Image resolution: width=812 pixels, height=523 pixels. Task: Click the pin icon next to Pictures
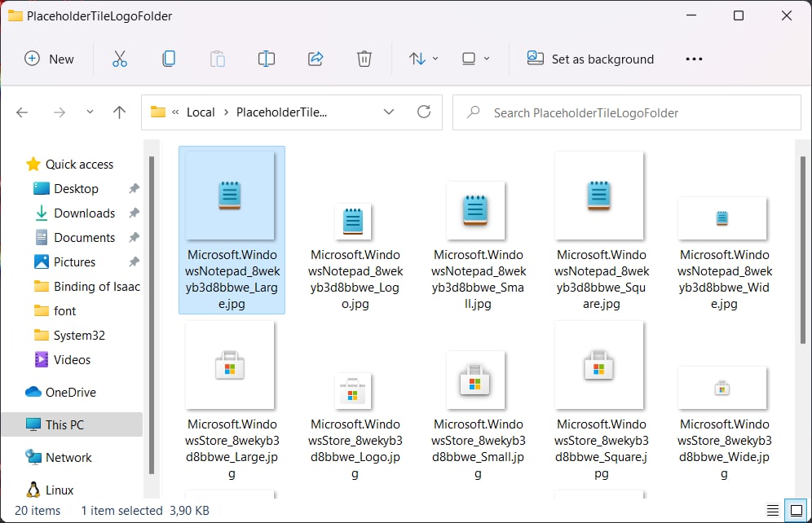pyautogui.click(x=135, y=261)
